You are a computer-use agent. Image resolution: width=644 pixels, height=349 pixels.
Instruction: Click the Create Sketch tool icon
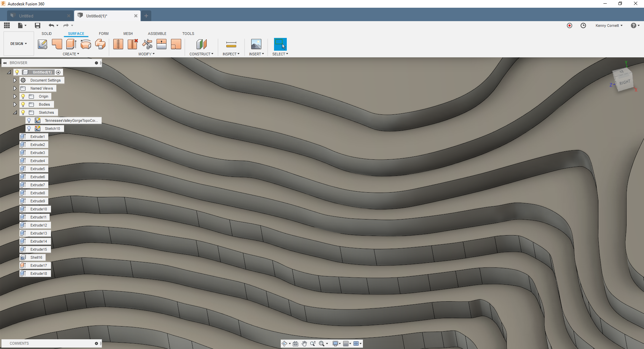(42, 44)
